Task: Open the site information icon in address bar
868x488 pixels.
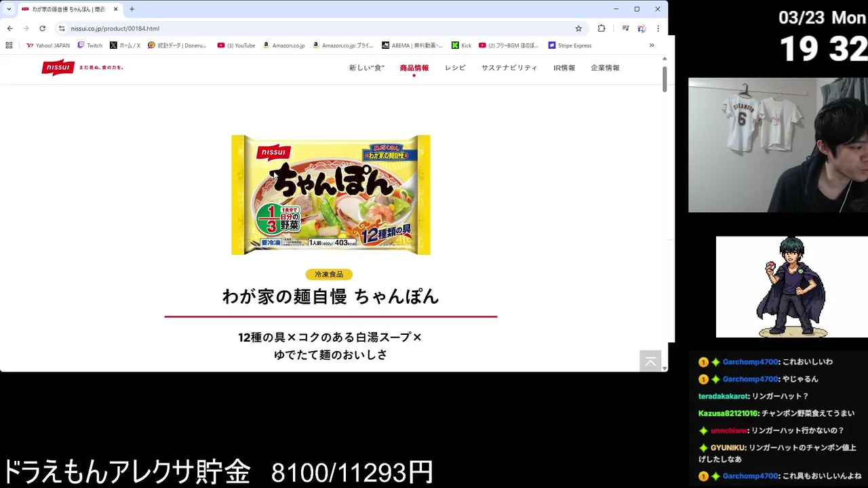Action: coord(62,28)
